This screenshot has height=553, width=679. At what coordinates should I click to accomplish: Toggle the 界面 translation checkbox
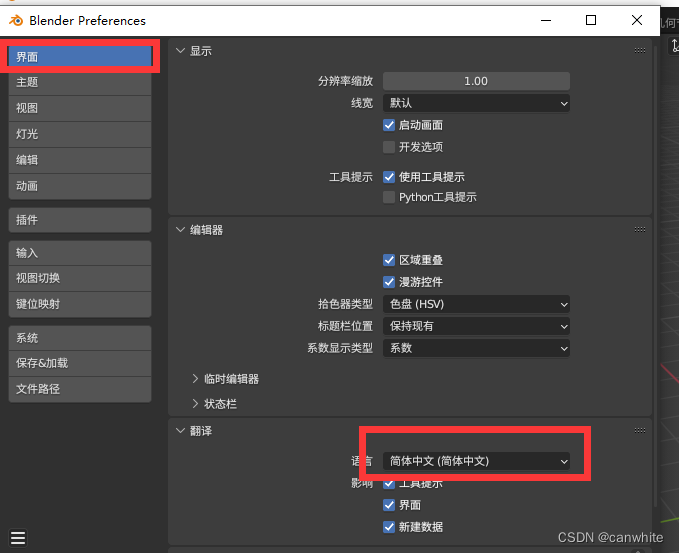[x=389, y=505]
